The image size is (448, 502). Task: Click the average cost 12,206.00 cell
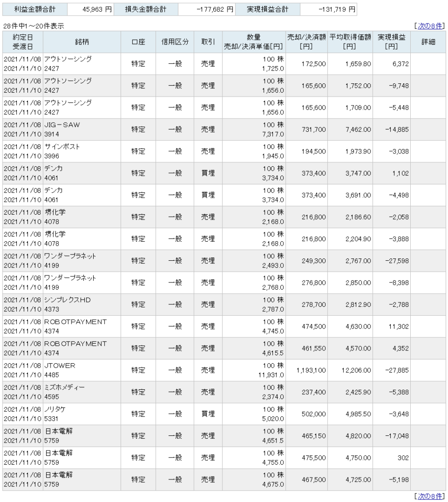[350, 371]
